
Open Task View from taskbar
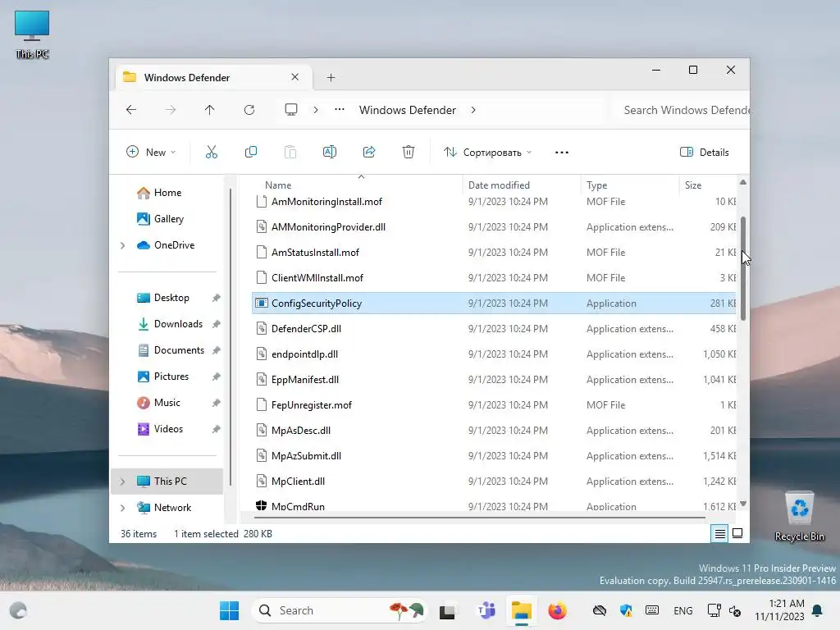click(447, 610)
